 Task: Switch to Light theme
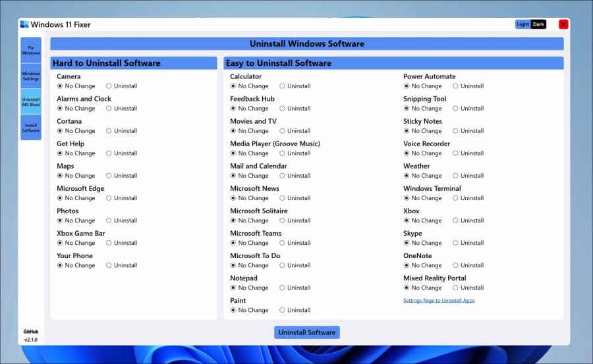[522, 24]
